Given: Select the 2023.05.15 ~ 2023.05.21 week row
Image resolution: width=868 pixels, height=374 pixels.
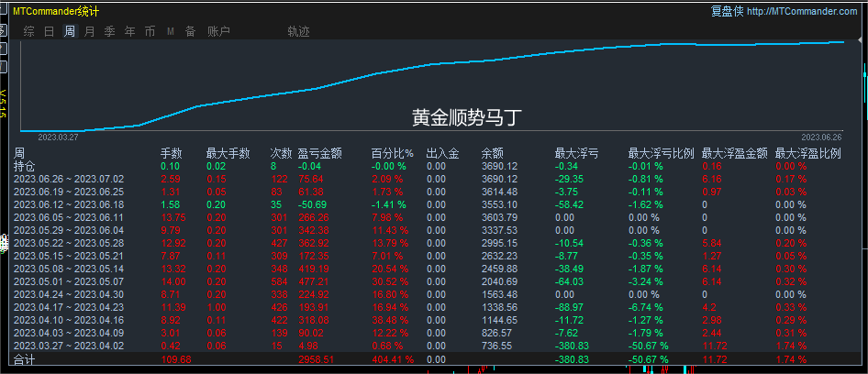Looking at the screenshot, I should (x=69, y=256).
